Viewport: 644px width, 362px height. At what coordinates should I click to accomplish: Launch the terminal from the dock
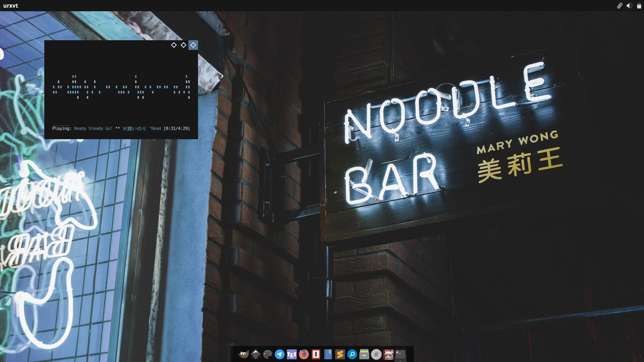click(x=400, y=354)
